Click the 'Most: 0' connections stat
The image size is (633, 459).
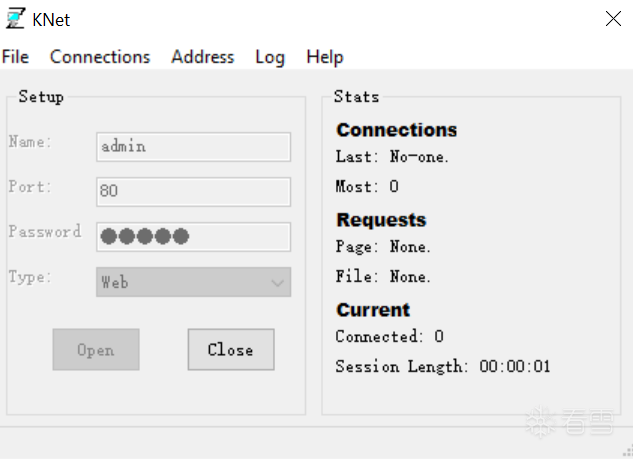pos(367,187)
